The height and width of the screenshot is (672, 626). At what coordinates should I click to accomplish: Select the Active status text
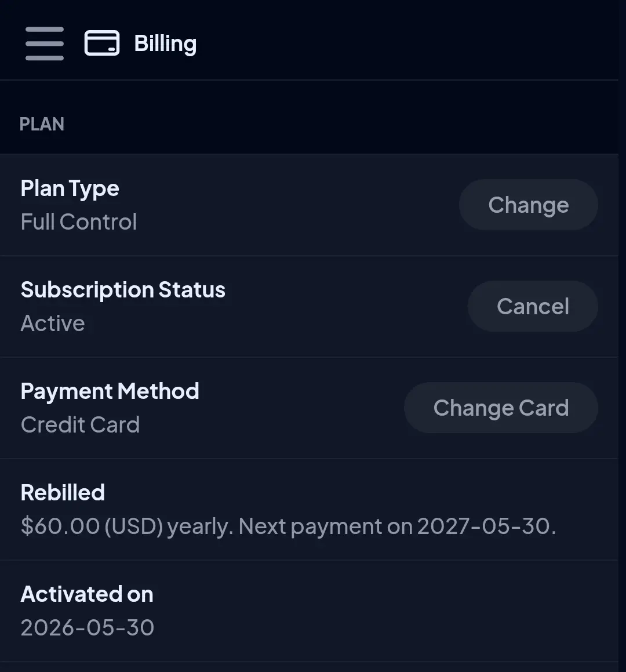point(53,323)
